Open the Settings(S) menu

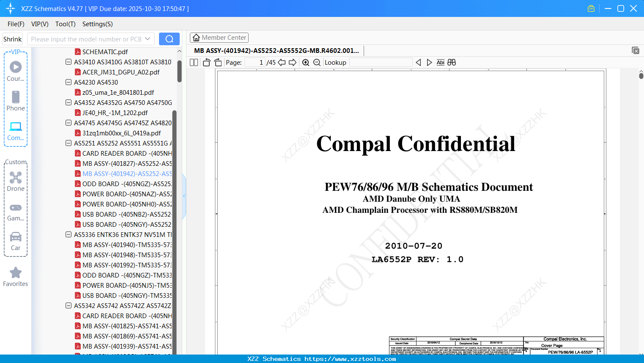click(x=98, y=24)
